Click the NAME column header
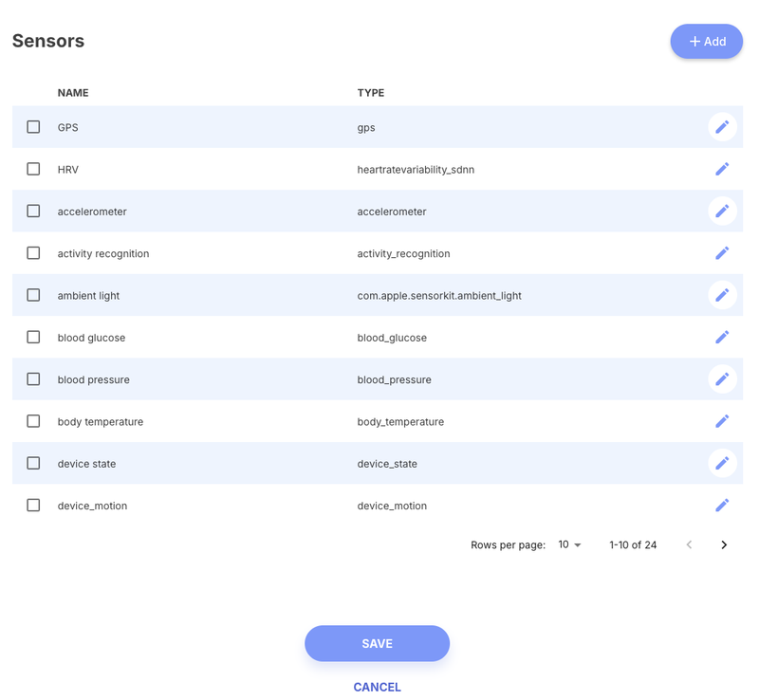This screenshot has height=700, width=759. pos(73,92)
